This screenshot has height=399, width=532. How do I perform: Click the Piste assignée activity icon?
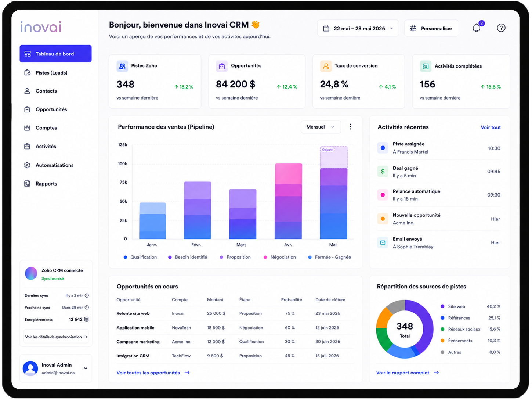(383, 148)
